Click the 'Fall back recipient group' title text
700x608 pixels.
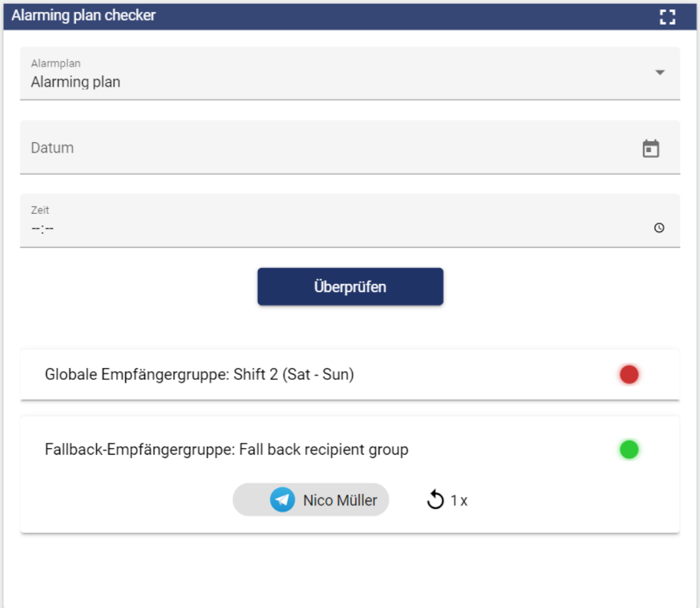[323, 450]
